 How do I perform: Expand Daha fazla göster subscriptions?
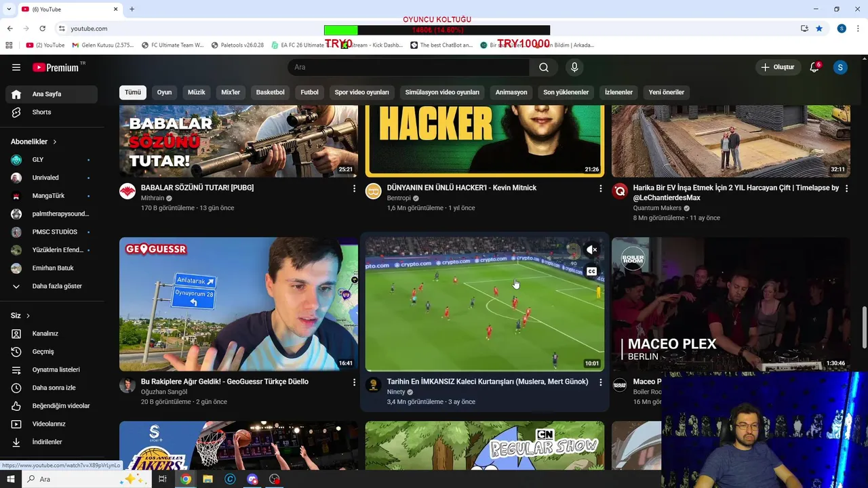pyautogui.click(x=52, y=286)
